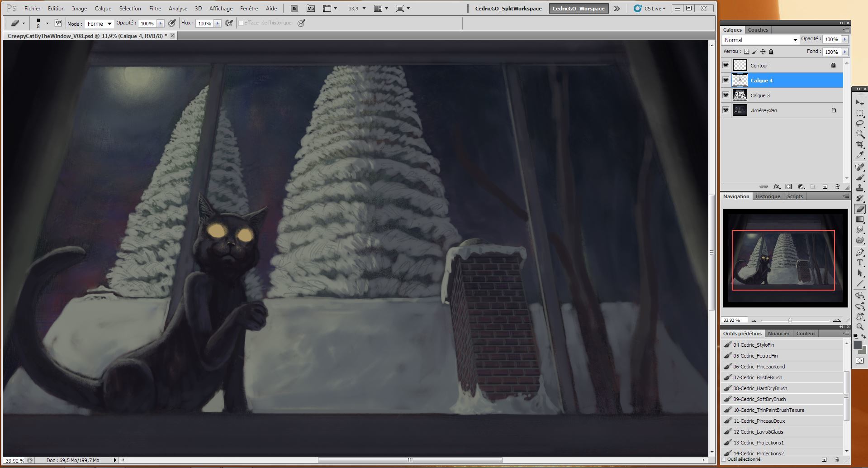Open the eraser Mode dropdown set to Forme
The height and width of the screenshot is (468, 868).
click(x=99, y=24)
